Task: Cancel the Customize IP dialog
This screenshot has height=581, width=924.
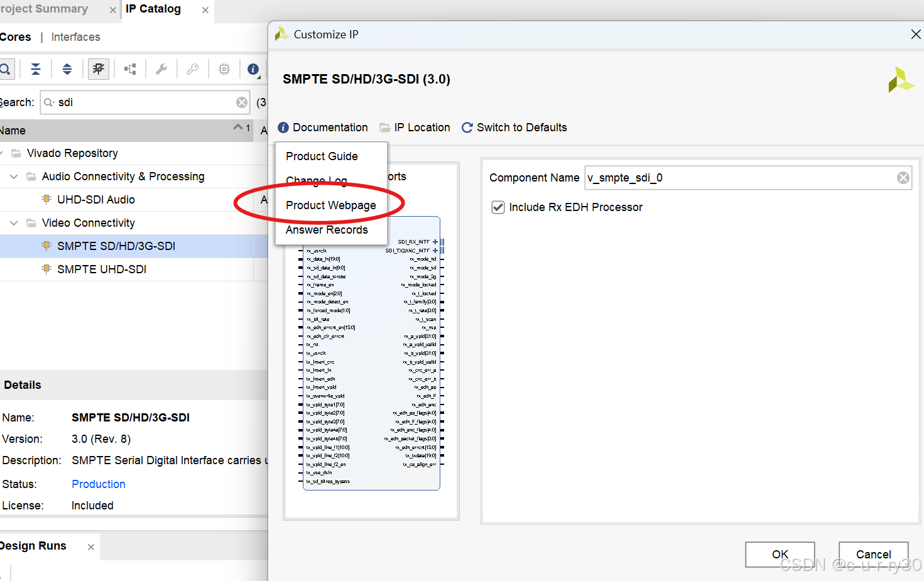Action: click(873, 554)
